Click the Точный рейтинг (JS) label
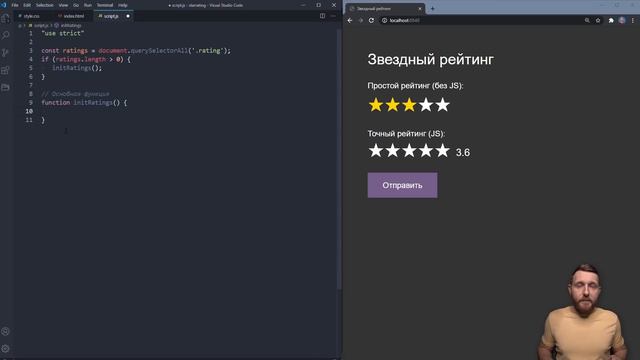The height and width of the screenshot is (360, 640). [x=406, y=133]
